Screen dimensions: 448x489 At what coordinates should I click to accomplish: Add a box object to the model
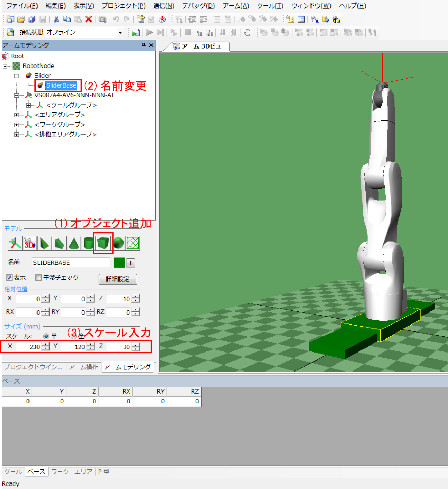(x=103, y=243)
